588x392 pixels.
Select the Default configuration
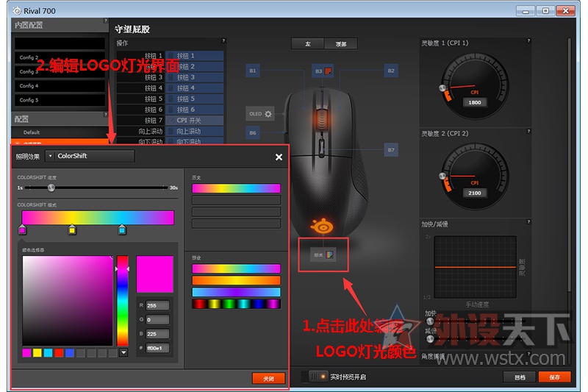point(60,132)
